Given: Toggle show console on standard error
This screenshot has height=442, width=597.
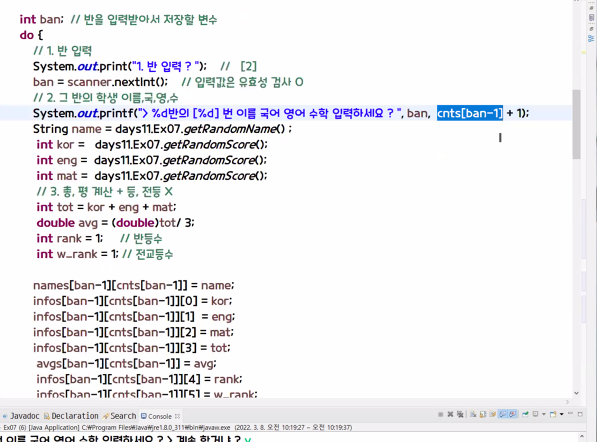Looking at the screenshot, I should (512, 414).
